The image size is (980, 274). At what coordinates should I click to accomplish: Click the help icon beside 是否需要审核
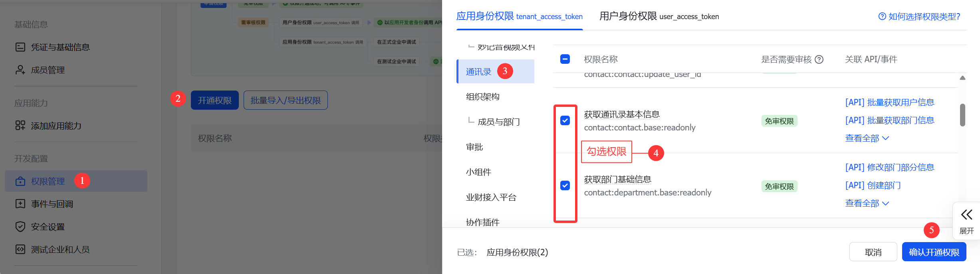click(819, 59)
